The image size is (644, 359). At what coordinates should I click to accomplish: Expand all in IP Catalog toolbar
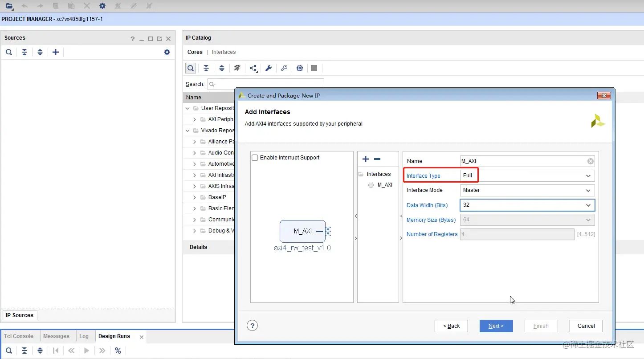(222, 68)
